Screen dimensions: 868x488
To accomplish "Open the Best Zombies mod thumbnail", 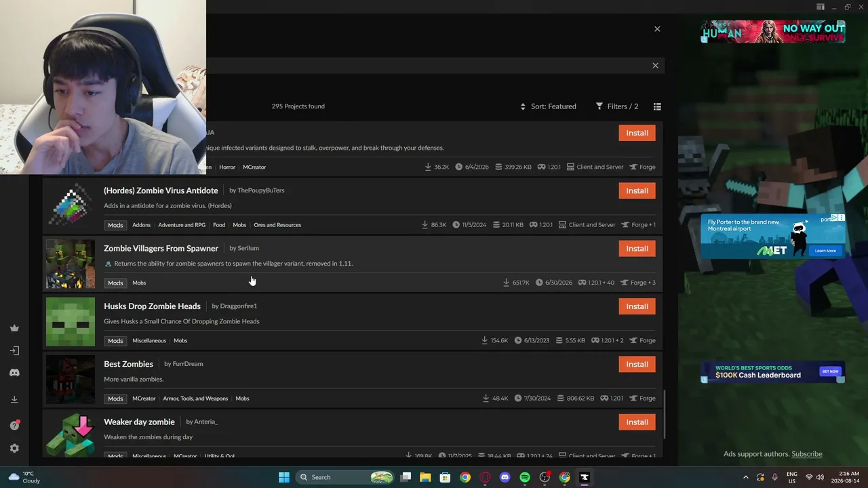I will [71, 379].
